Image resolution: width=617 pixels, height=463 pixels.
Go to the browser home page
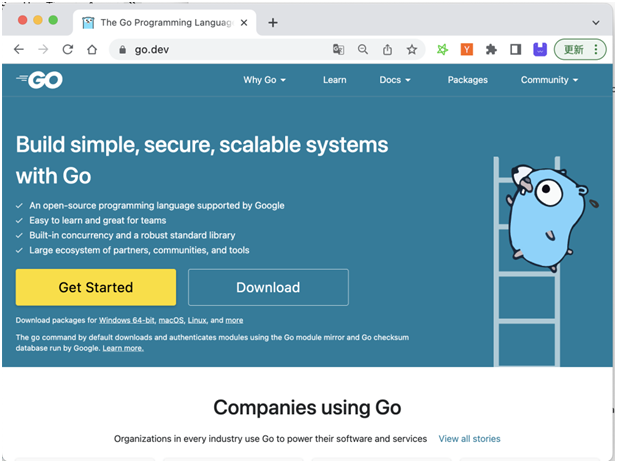click(92, 50)
